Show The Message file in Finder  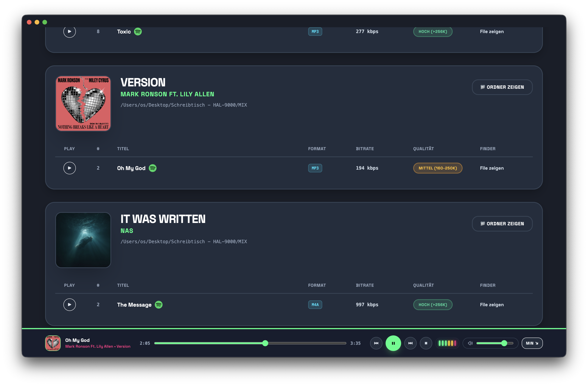pos(492,305)
